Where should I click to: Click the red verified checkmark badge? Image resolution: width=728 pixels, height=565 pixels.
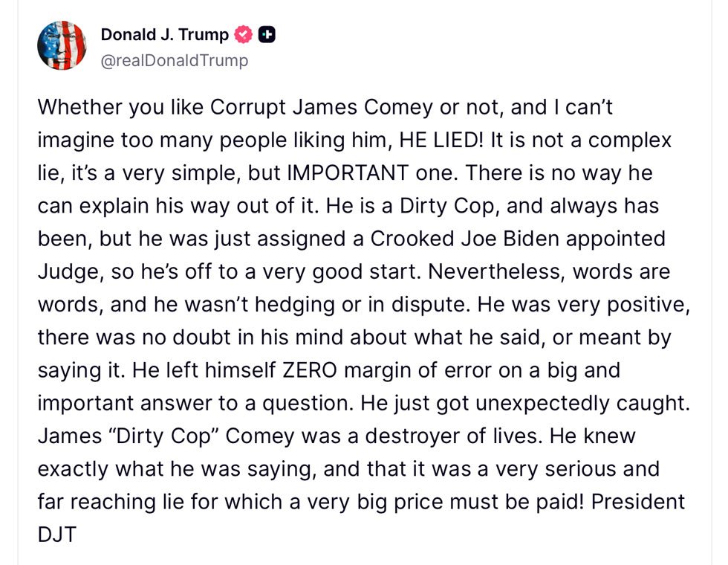(x=244, y=34)
